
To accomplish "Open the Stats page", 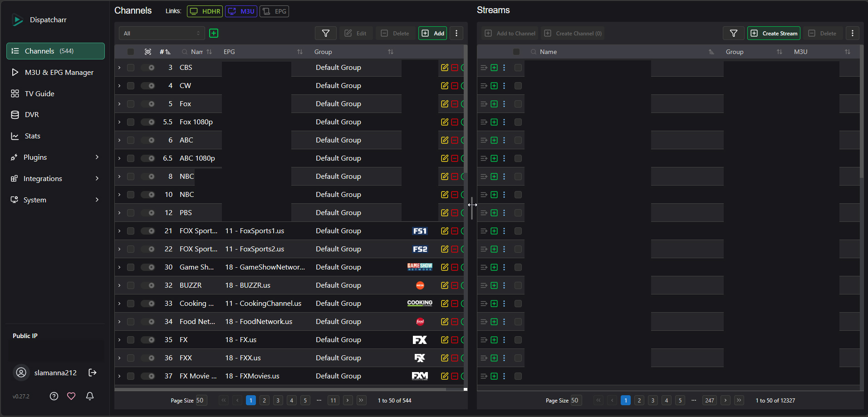I will [55, 136].
